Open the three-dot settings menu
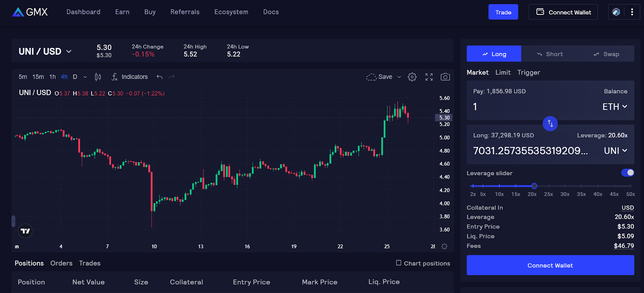Viewport: 644px width, 293px height. (632, 12)
